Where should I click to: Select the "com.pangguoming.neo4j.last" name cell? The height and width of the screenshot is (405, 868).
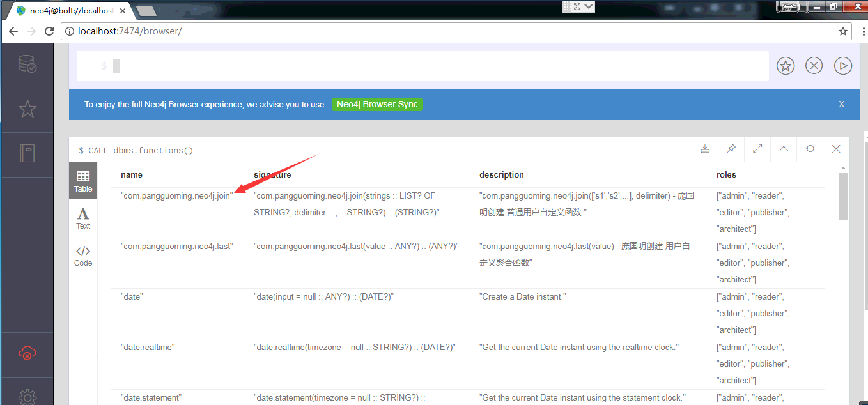[176, 246]
